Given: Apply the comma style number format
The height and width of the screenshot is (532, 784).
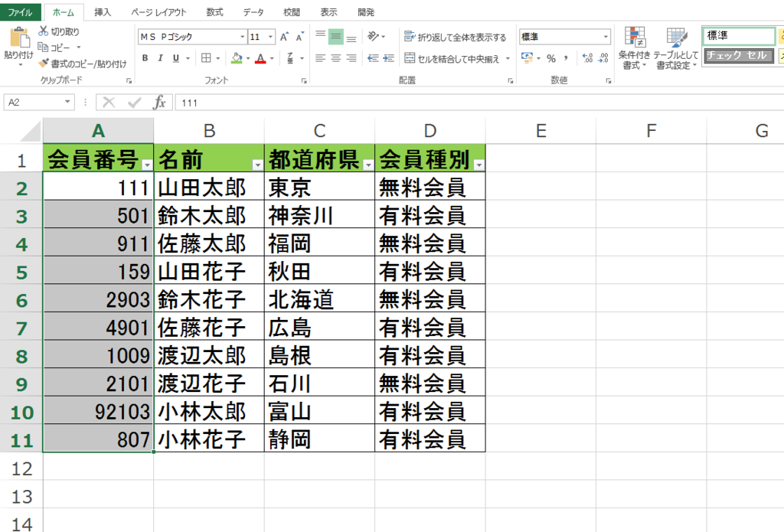Looking at the screenshot, I should click(565, 59).
